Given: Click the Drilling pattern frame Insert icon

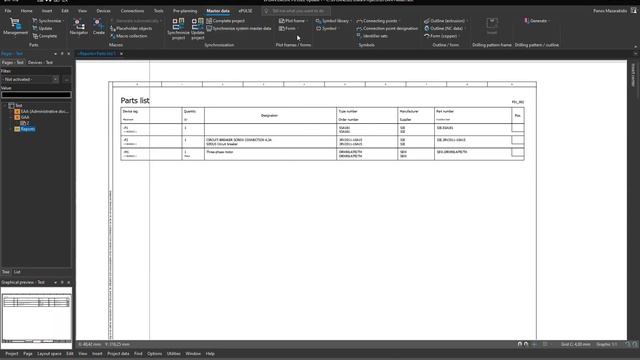Looking at the screenshot, I should click(x=492, y=26).
